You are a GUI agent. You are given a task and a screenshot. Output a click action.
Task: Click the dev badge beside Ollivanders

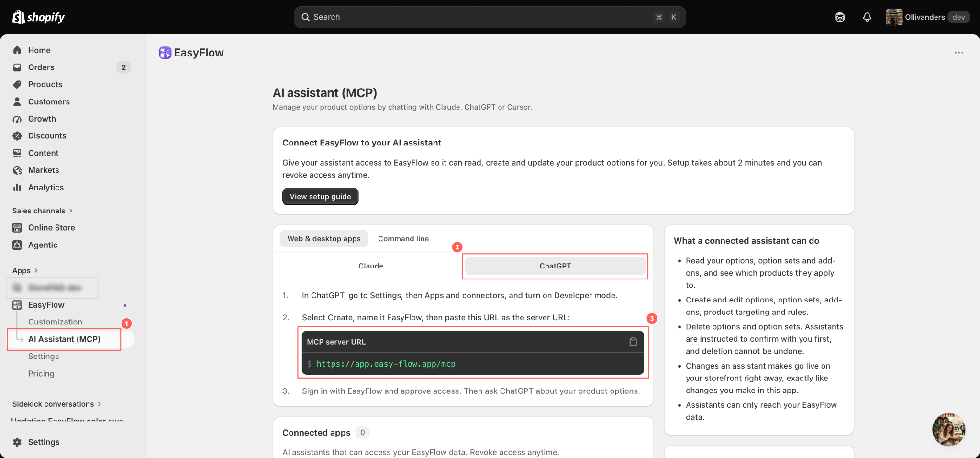(x=958, y=17)
